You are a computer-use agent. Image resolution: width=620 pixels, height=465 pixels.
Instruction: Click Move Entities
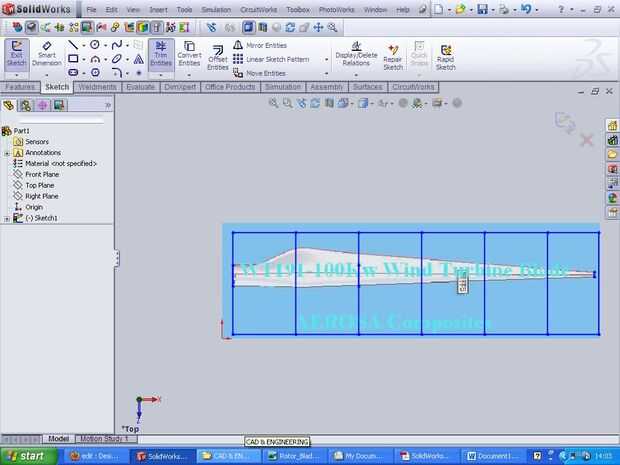pos(259,73)
